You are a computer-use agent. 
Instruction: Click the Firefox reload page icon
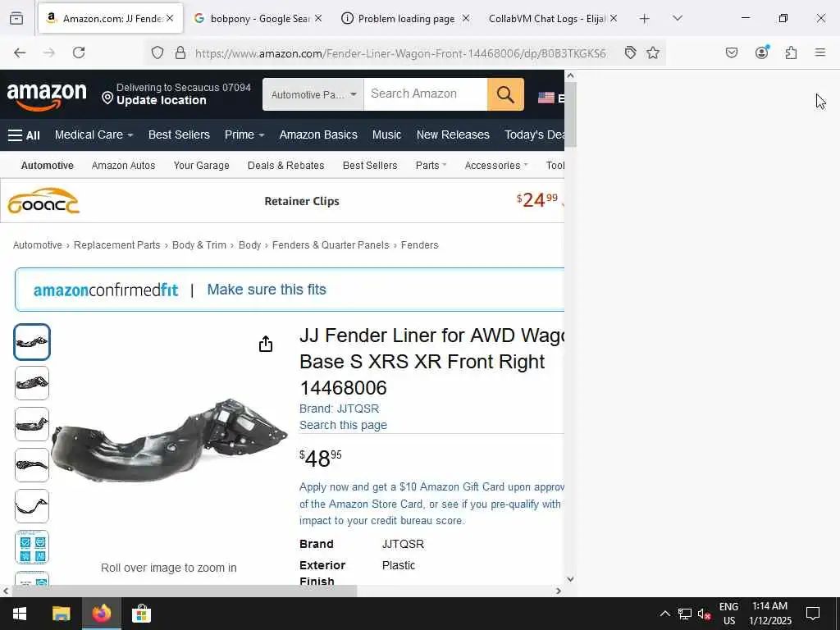coord(79,52)
